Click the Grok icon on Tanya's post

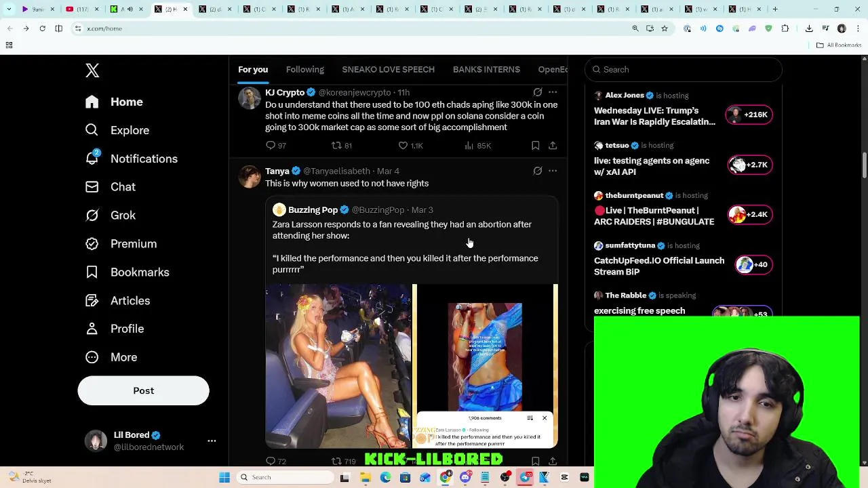[x=537, y=171]
